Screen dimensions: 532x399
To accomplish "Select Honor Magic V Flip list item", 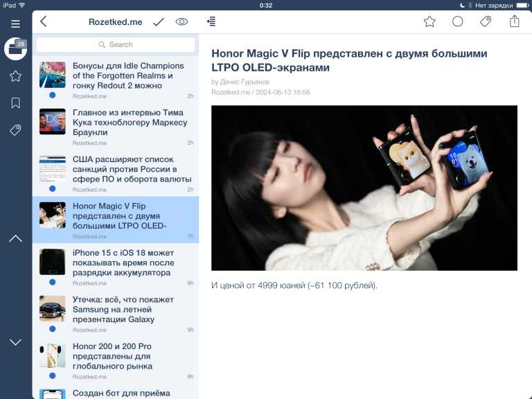I will [x=116, y=220].
